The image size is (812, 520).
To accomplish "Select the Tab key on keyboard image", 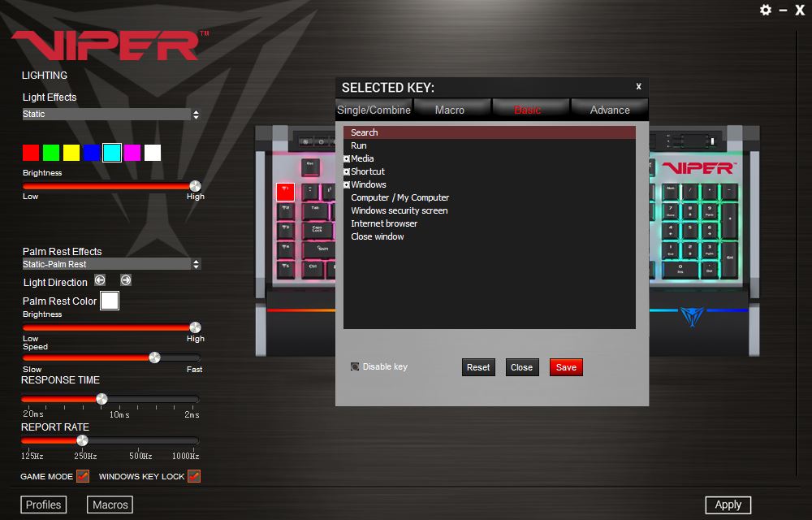I will (315, 210).
